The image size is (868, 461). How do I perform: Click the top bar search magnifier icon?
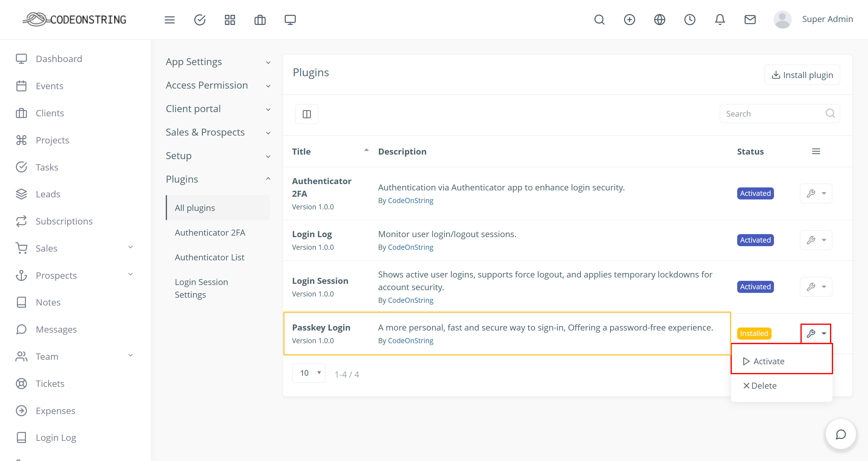point(599,20)
